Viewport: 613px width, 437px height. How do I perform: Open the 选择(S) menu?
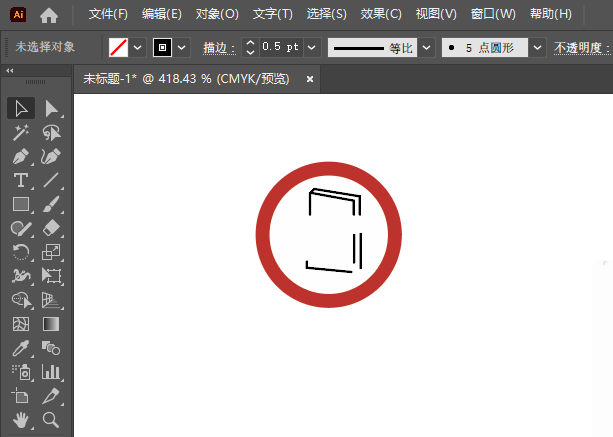tap(326, 14)
